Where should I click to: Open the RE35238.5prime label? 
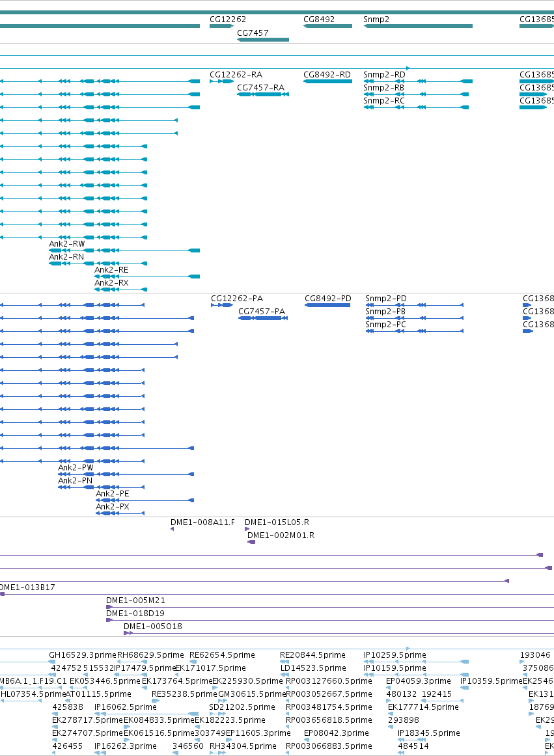(184, 694)
